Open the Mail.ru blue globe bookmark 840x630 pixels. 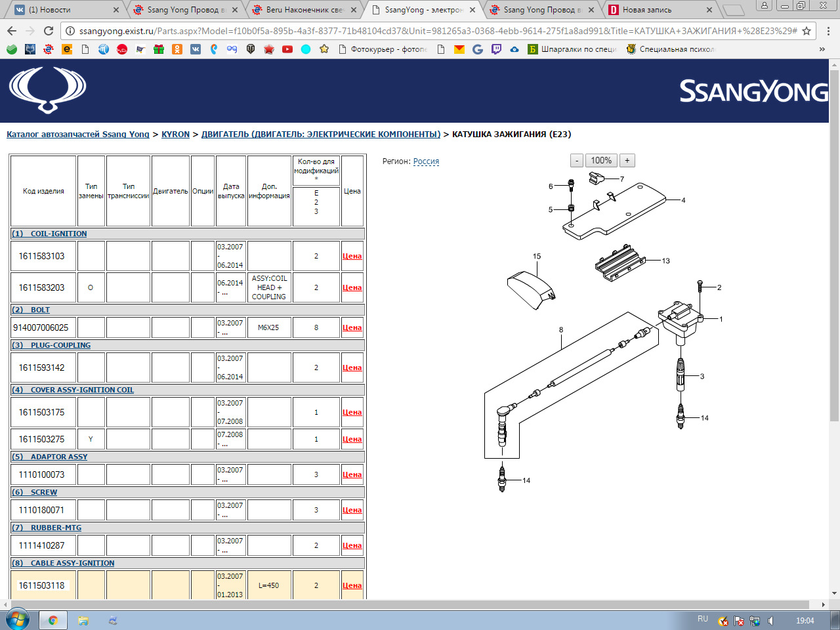104,49
